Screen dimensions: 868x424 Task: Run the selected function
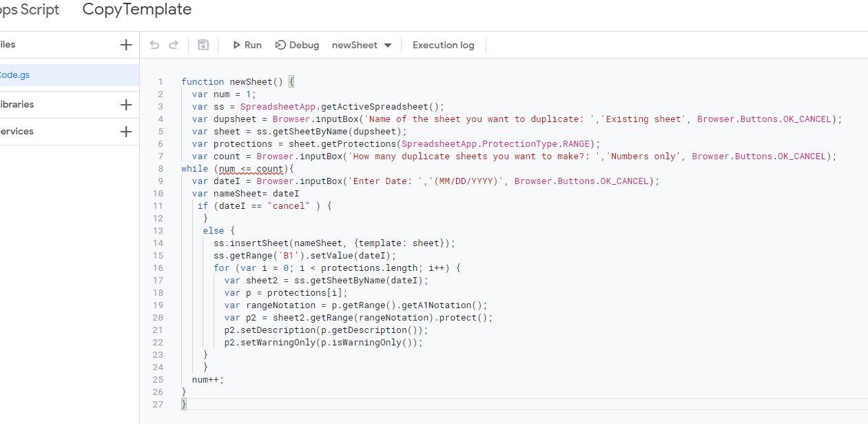coord(247,45)
